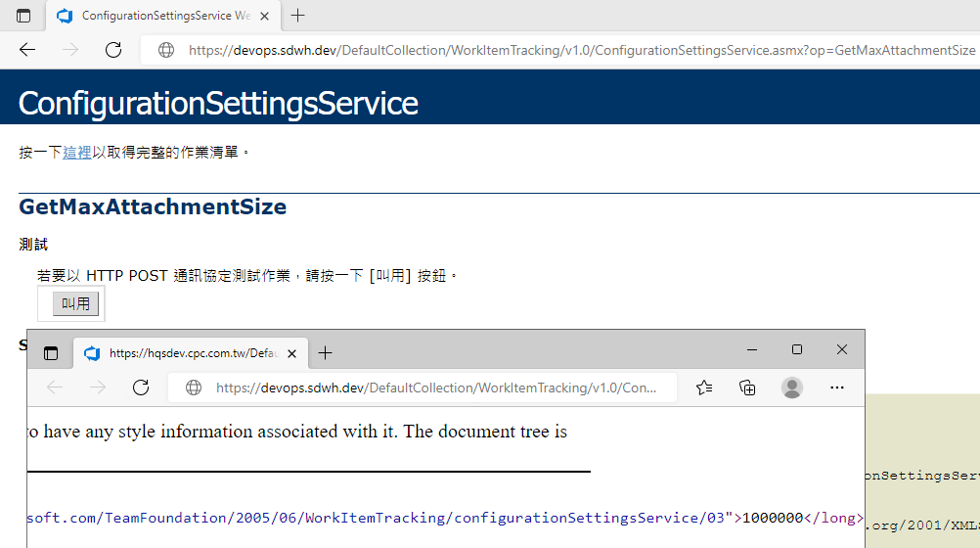980x548 pixels.
Task: Open Collections in the front window toolbar
Action: (x=747, y=388)
